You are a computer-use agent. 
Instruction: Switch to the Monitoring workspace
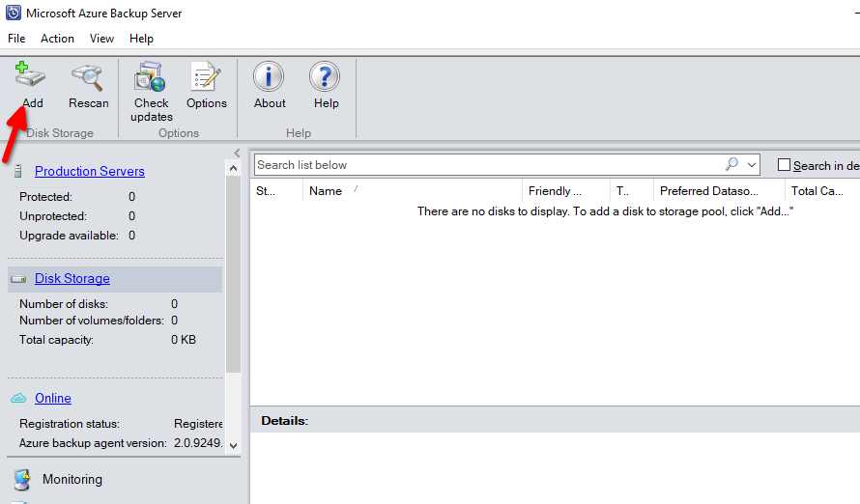72,479
